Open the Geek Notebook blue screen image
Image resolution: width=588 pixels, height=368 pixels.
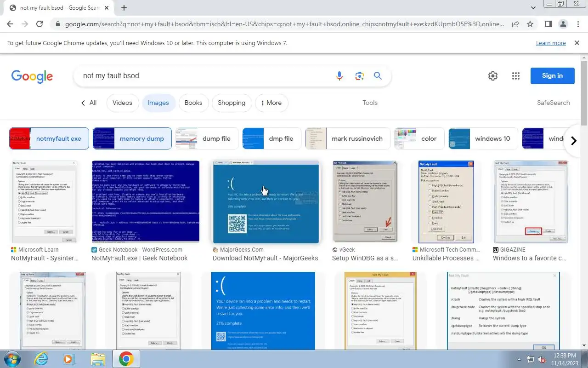146,201
